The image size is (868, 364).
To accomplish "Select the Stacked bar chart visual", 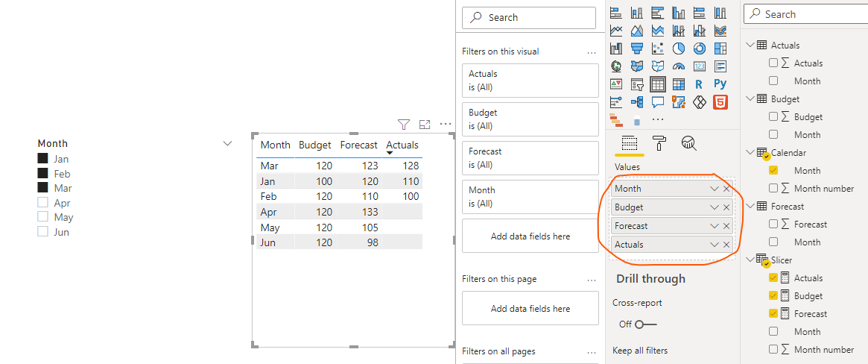I will [616, 12].
